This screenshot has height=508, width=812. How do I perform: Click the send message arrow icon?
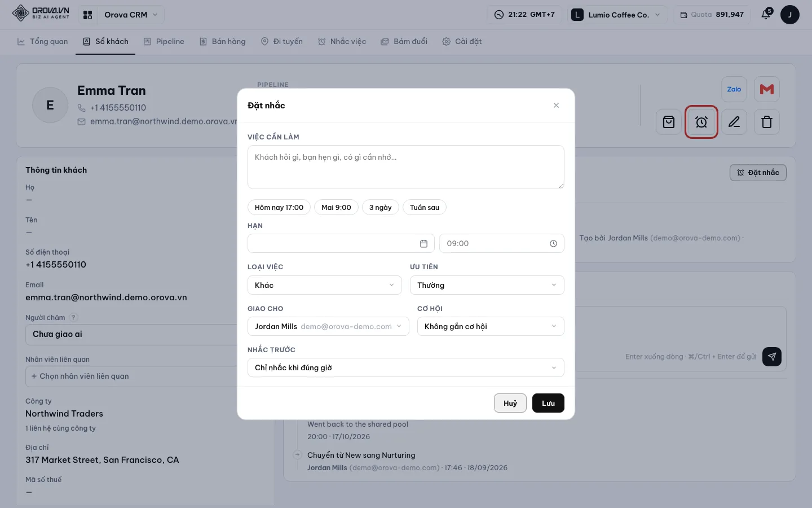[x=772, y=357]
